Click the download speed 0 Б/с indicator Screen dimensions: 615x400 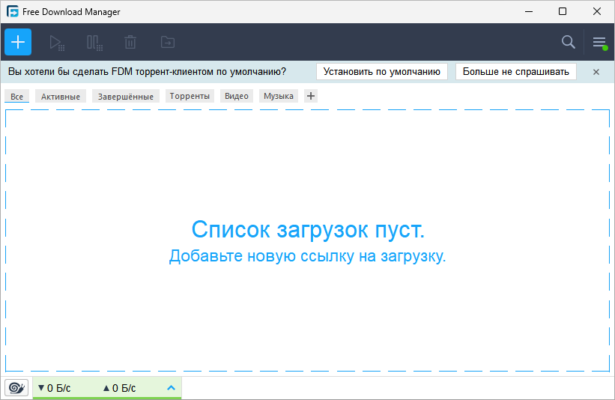pos(54,388)
